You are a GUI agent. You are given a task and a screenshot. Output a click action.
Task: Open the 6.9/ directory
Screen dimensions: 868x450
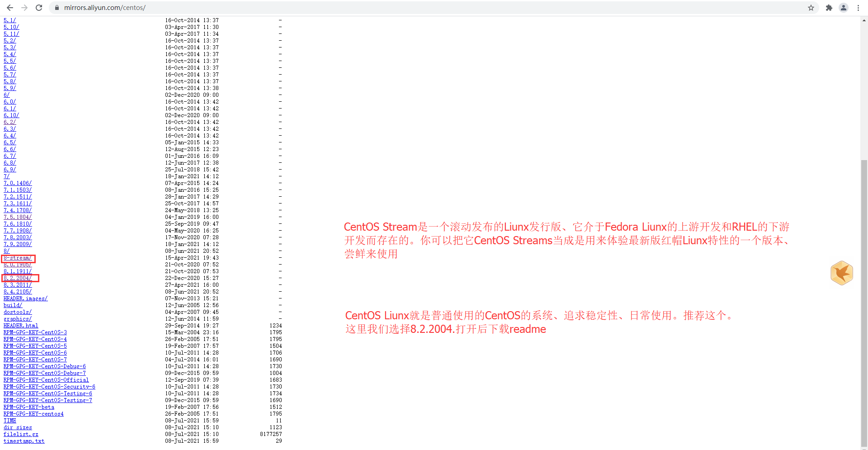pos(9,170)
